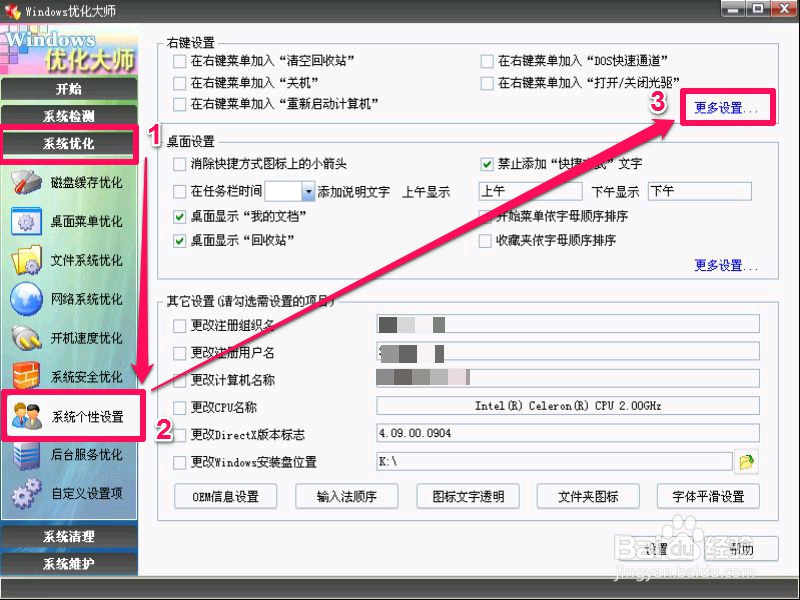Select 系统安全优化 in sidebar
The image size is (800, 600).
pos(87,377)
